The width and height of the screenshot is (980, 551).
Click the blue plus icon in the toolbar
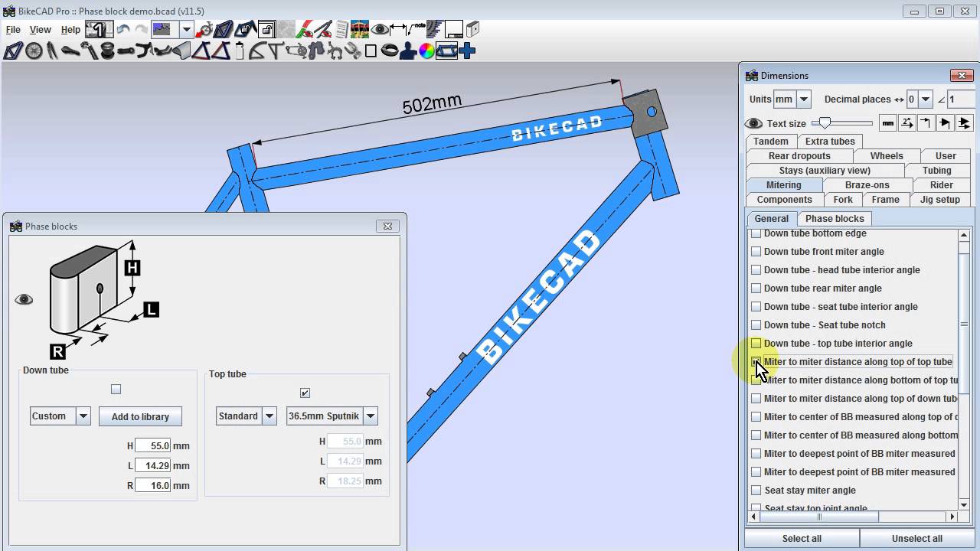tap(467, 51)
